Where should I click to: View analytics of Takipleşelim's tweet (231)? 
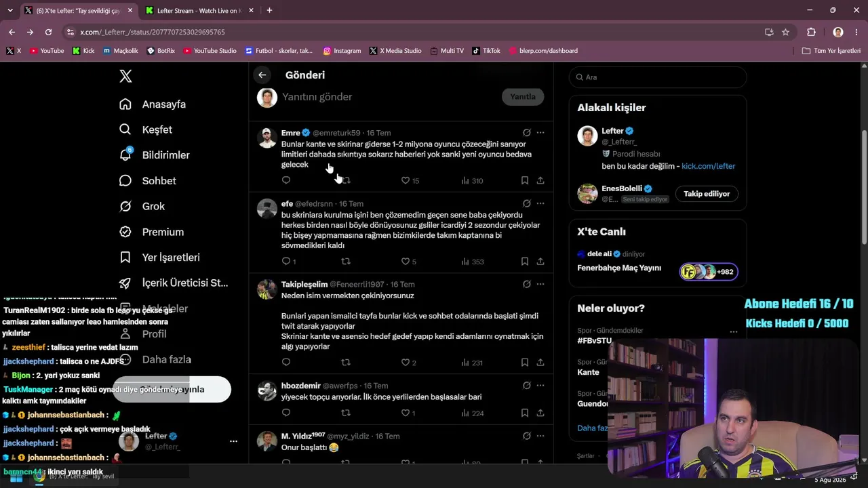click(472, 363)
